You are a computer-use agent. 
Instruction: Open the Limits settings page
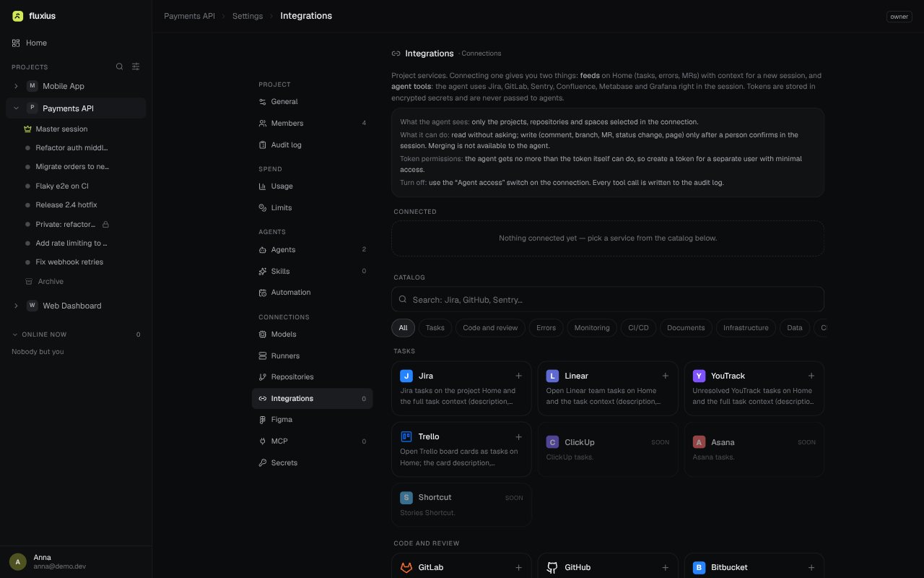coord(312,207)
